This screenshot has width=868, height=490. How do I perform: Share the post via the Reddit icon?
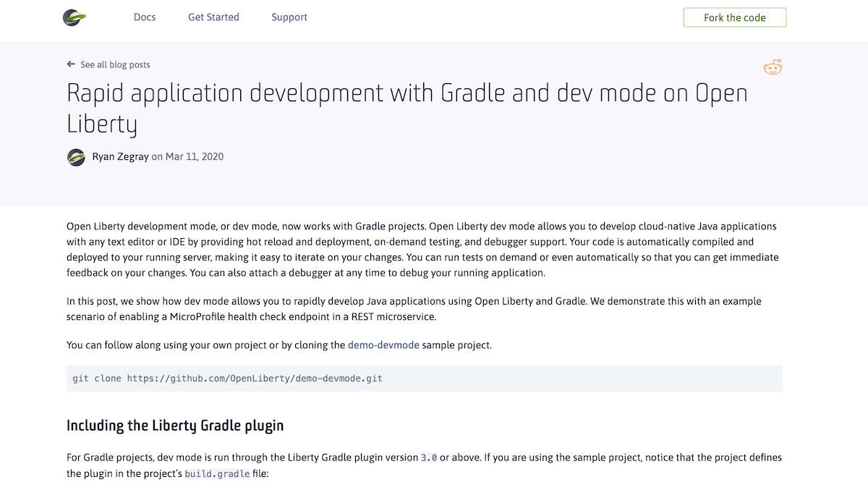773,68
